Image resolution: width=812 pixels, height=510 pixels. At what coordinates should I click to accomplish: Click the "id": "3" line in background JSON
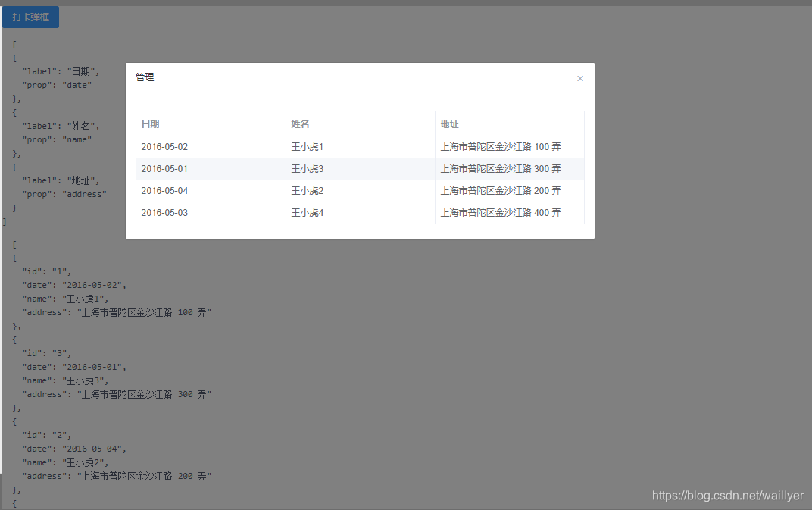click(x=47, y=353)
